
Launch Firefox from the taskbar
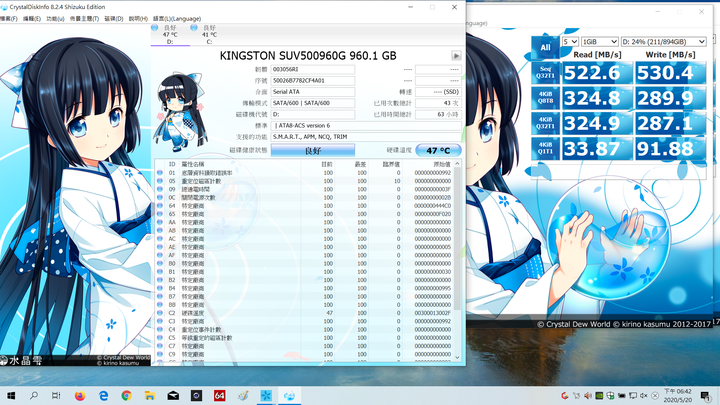(80, 395)
